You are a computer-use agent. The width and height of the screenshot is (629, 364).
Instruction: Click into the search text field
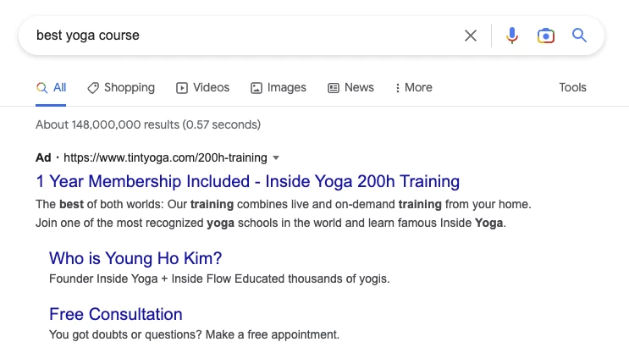click(237, 36)
